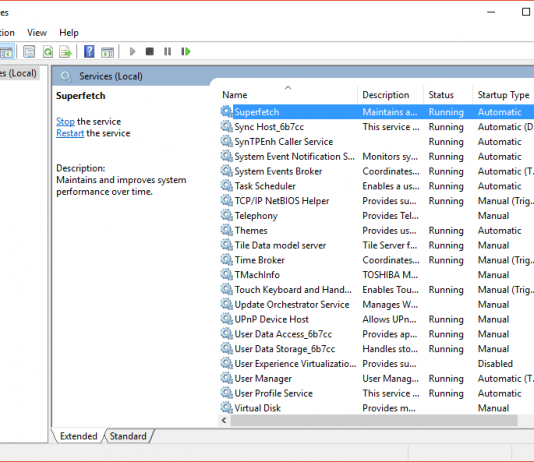The height and width of the screenshot is (462, 534).
Task: Select the User Profile Service row
Action: tap(376, 393)
